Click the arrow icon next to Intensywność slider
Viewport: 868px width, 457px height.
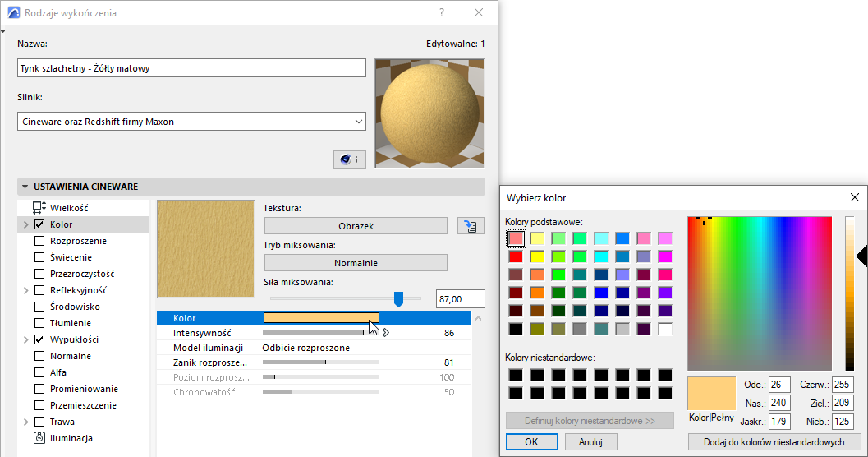pos(386,332)
